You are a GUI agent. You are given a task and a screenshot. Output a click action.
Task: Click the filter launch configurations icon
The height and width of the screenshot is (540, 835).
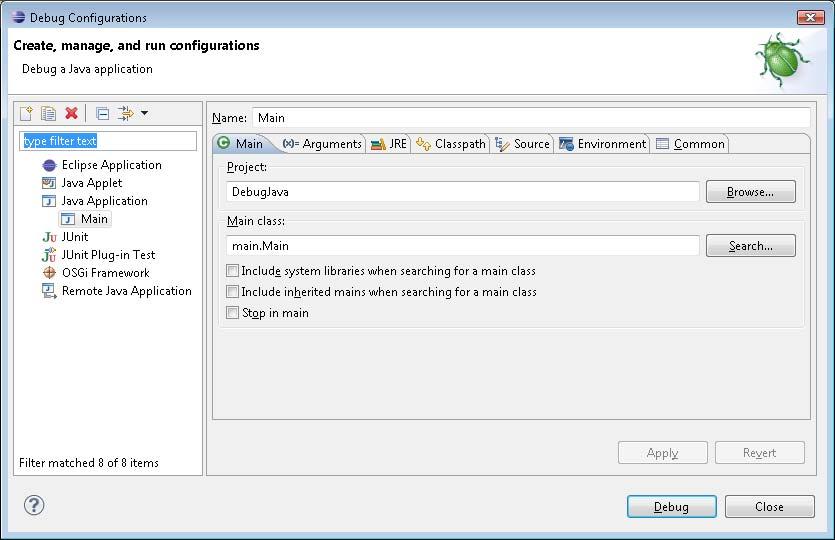point(126,113)
